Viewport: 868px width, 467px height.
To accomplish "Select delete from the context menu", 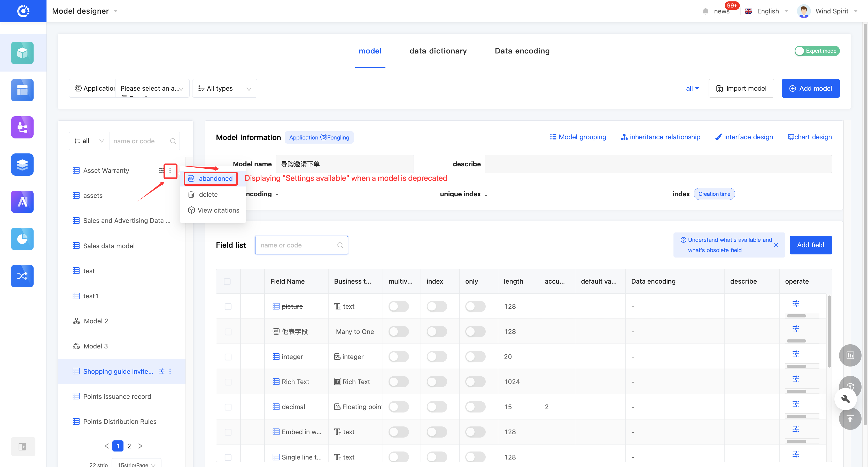I will pos(208,194).
